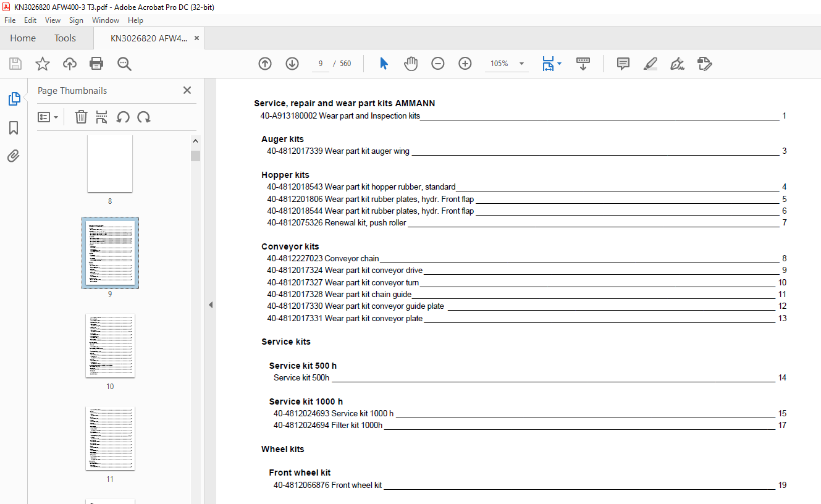Open the Bookmarks sidebar panel
This screenshot has height=504, width=821.
[x=14, y=128]
